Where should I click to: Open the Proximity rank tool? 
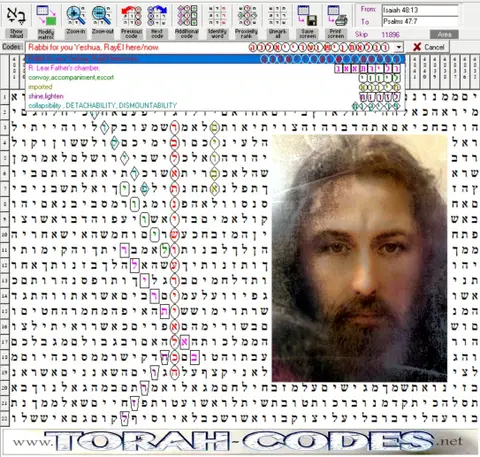(x=246, y=21)
